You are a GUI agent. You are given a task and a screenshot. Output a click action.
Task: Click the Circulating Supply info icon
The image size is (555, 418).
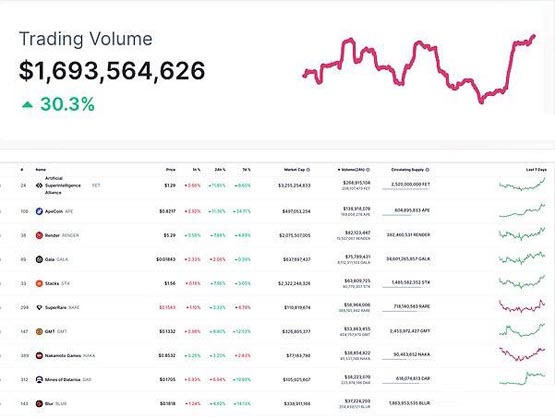point(427,170)
